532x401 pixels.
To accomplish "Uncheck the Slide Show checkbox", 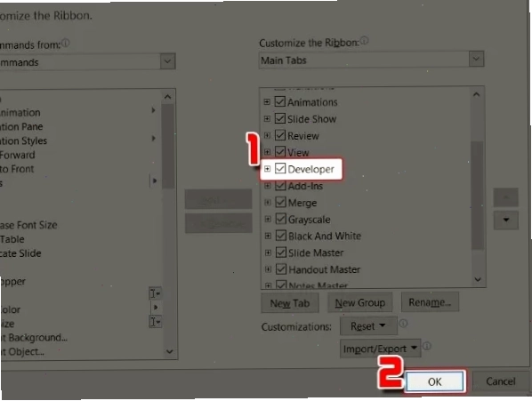I will click(280, 118).
